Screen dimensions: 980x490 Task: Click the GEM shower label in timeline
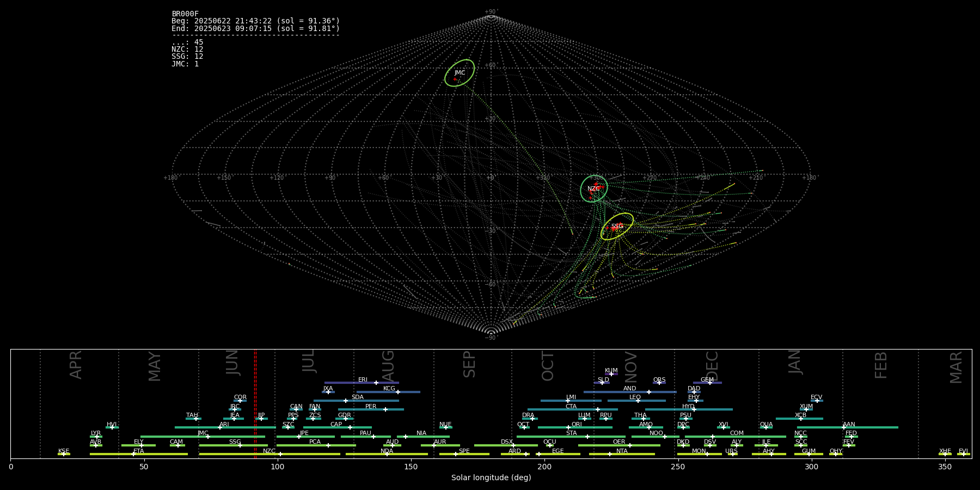point(707,380)
